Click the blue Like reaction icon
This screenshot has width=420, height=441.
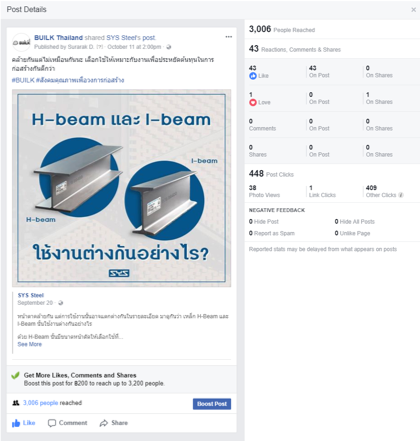click(x=253, y=76)
